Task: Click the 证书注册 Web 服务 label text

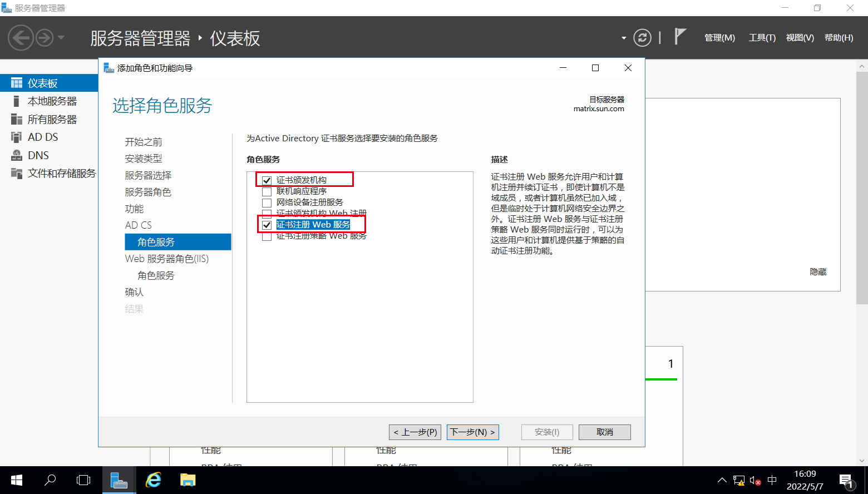Action: (313, 225)
